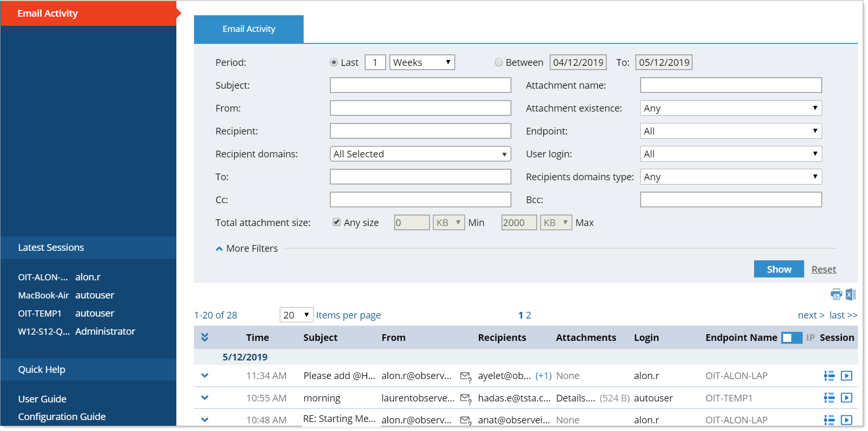Image resolution: width=868 pixels, height=431 pixels.
Task: Click the Show button
Action: (x=778, y=269)
